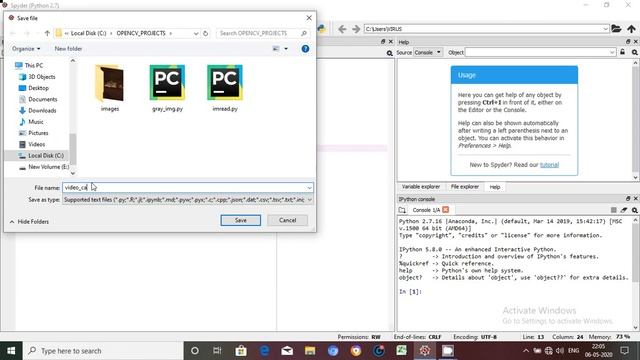The width and height of the screenshot is (640, 360).
Task: Create a New folder
Action: click(x=68, y=49)
